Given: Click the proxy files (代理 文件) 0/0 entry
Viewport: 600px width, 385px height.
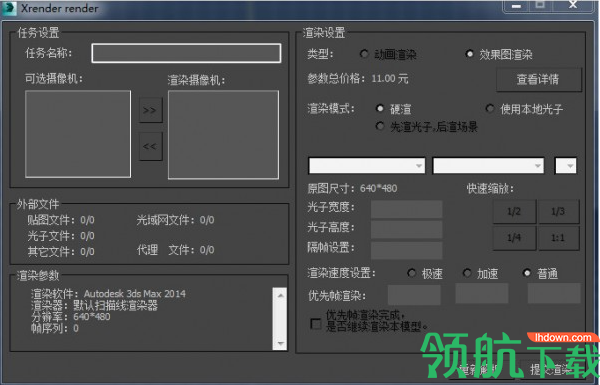Looking at the screenshot, I should coord(175,250).
